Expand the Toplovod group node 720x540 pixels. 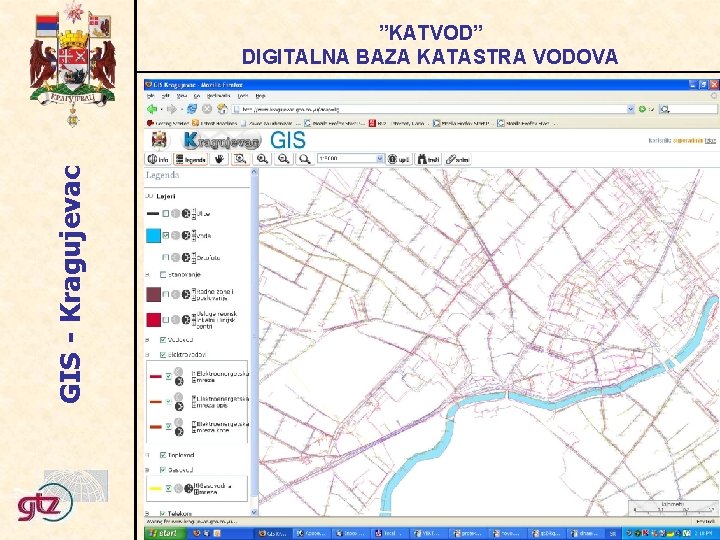point(147,455)
